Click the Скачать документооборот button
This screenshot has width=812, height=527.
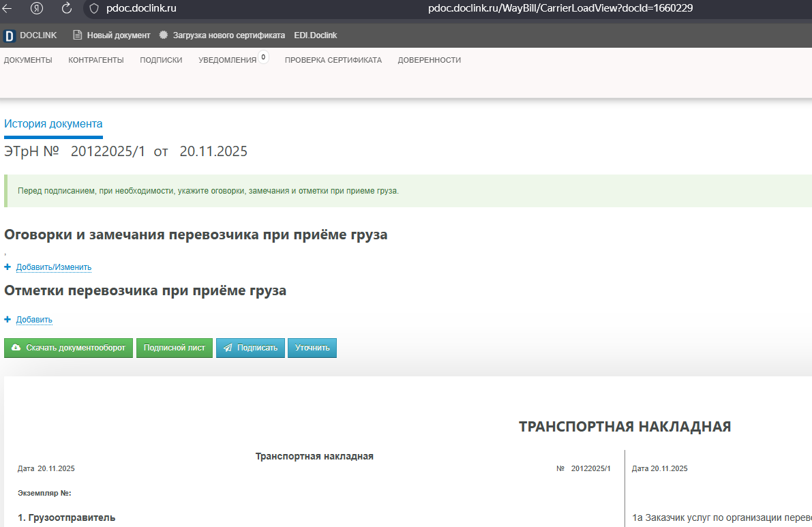click(x=68, y=348)
